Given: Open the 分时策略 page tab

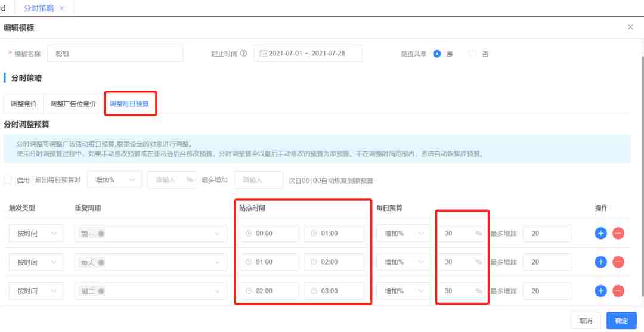Looking at the screenshot, I should [39, 8].
